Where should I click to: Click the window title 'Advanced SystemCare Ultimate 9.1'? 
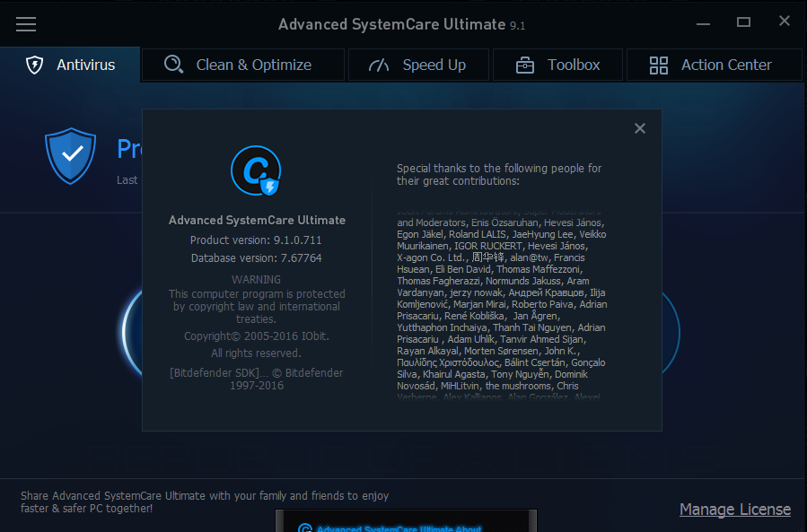click(x=401, y=24)
